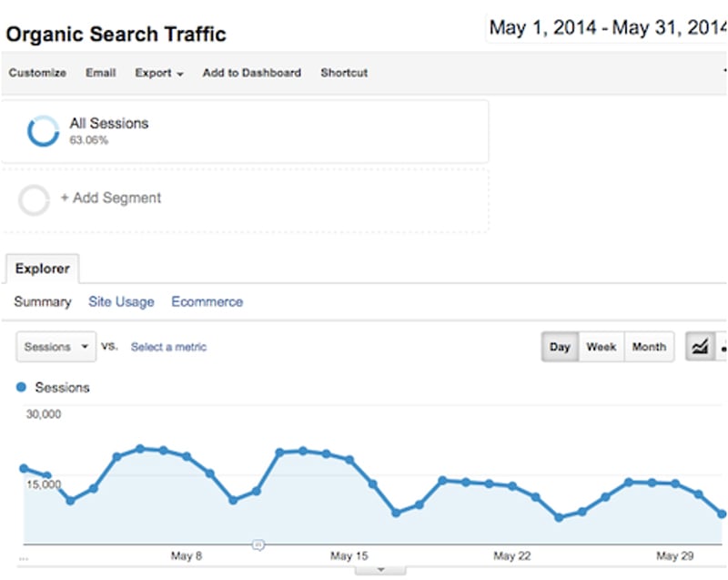Open the Export dropdown menu
The height and width of the screenshot is (580, 728).
[x=159, y=73]
